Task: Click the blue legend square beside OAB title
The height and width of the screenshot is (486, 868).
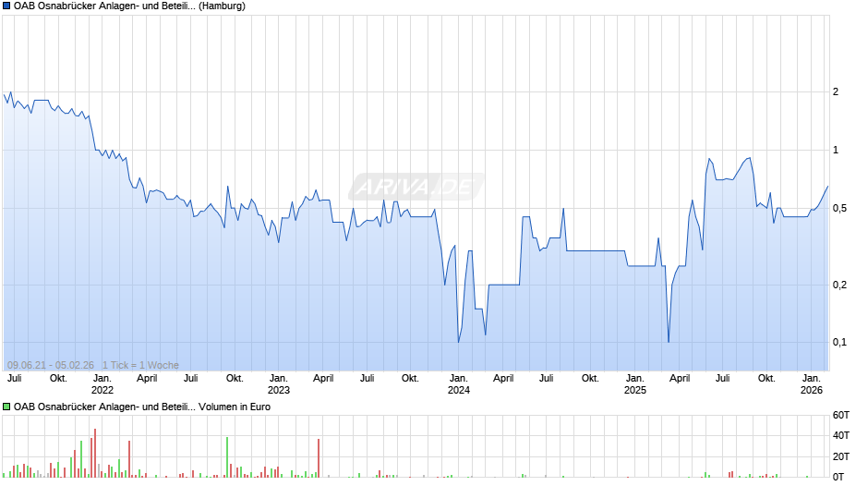Action: (x=6, y=6)
